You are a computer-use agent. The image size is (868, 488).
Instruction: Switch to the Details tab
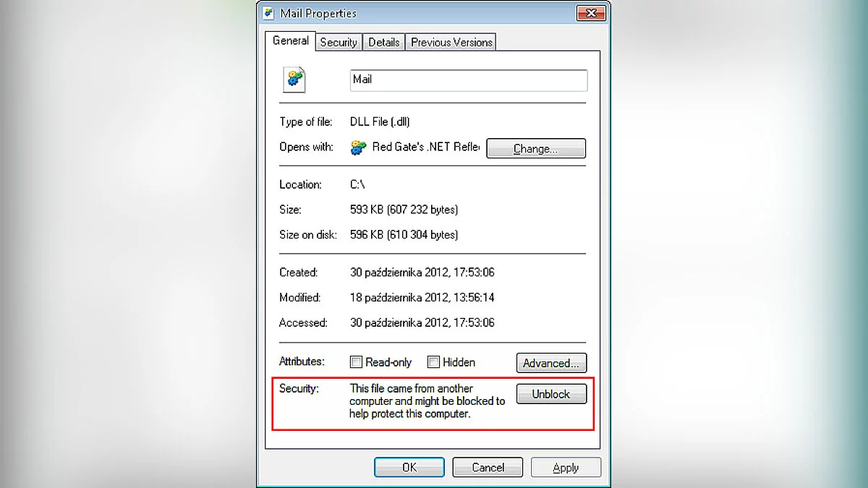pyautogui.click(x=383, y=43)
